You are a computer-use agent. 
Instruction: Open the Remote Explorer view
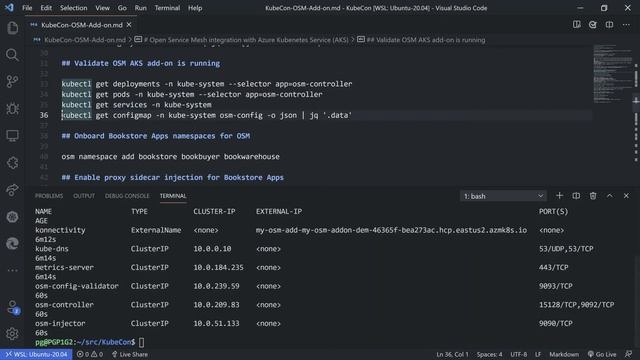click(12, 136)
